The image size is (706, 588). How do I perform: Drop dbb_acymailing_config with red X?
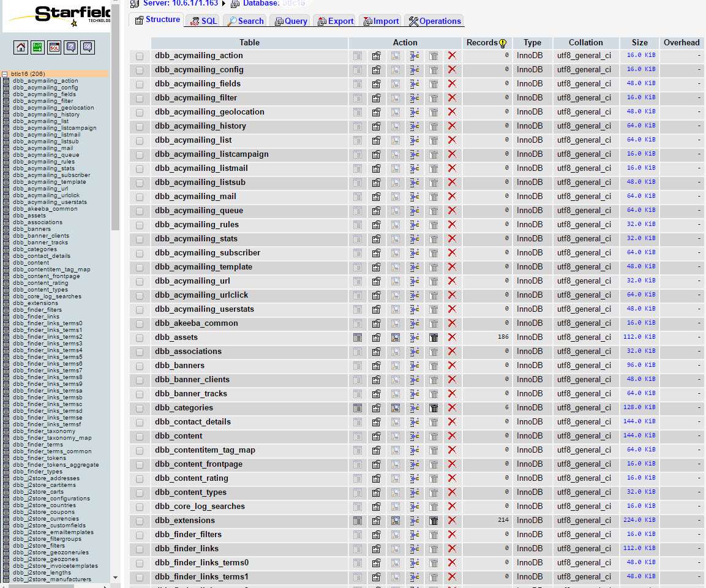(452, 70)
